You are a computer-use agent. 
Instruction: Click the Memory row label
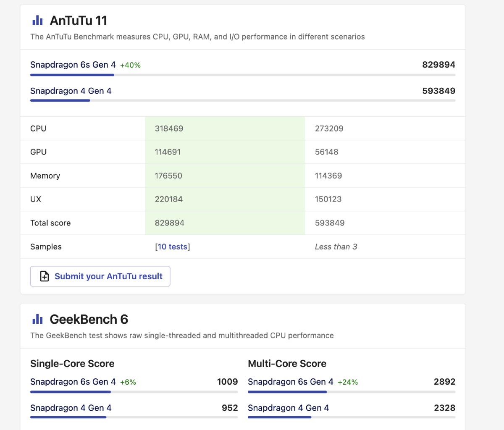click(x=45, y=176)
